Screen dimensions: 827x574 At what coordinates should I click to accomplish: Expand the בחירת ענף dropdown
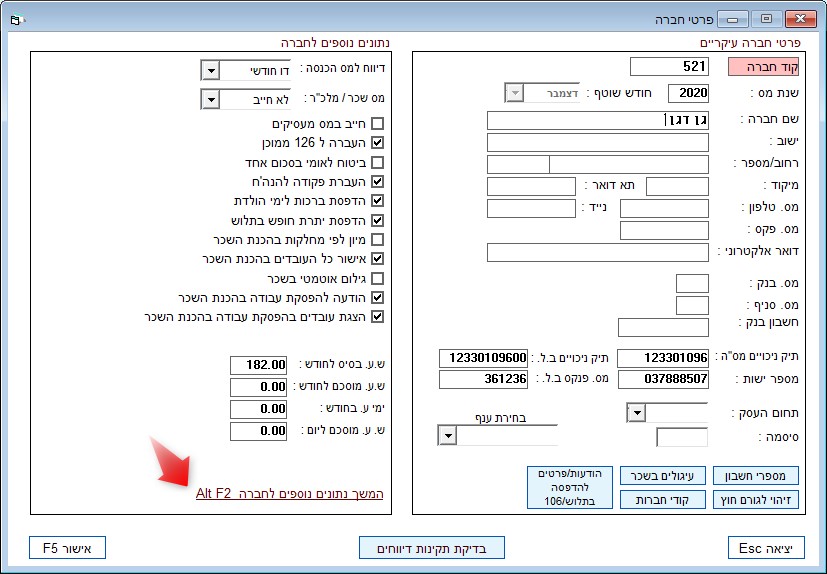[447, 436]
